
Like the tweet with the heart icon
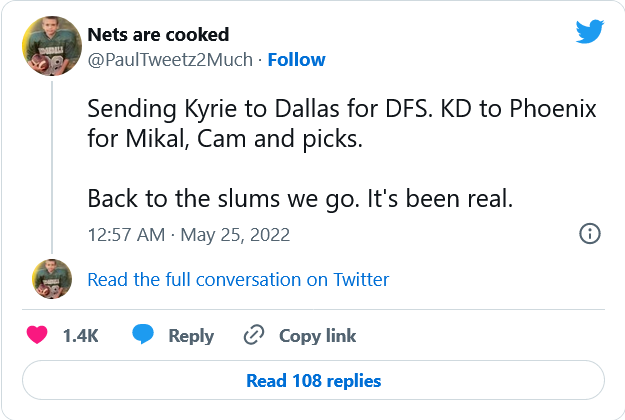coord(38,336)
